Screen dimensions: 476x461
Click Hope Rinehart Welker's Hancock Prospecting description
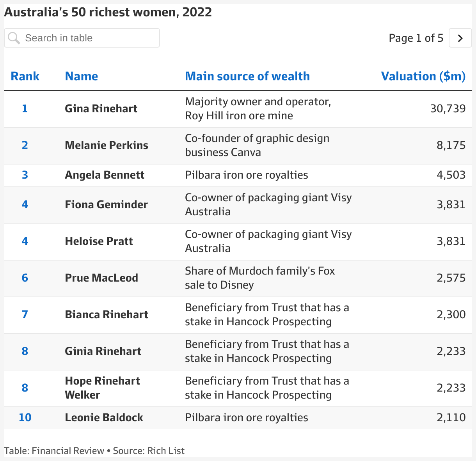(267, 388)
